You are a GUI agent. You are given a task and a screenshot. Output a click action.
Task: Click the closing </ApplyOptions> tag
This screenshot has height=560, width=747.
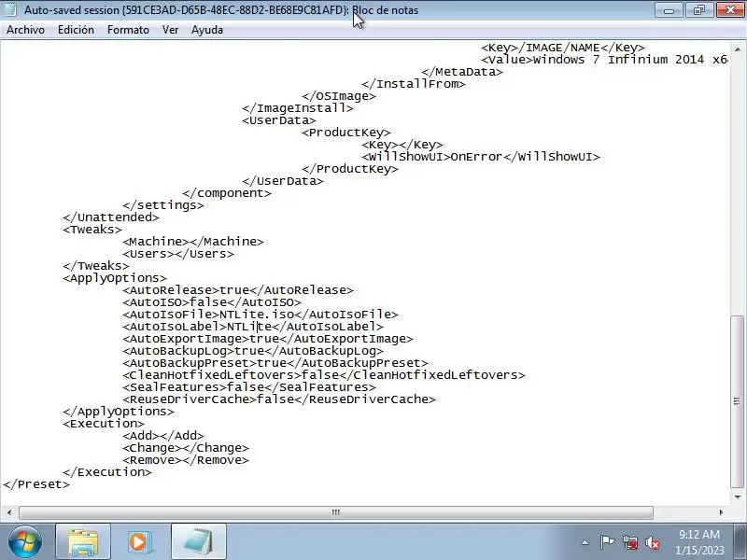[119, 412]
